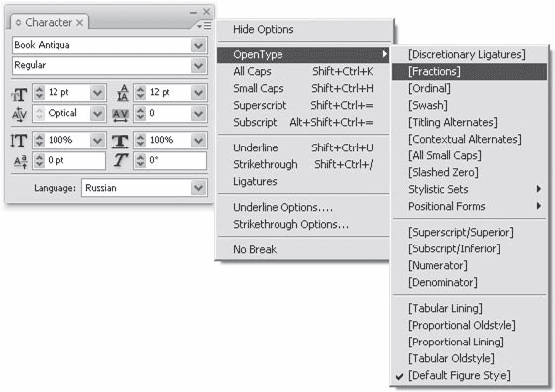The width and height of the screenshot is (555, 392).
Task: Click the font size icon
Action: tap(19, 94)
